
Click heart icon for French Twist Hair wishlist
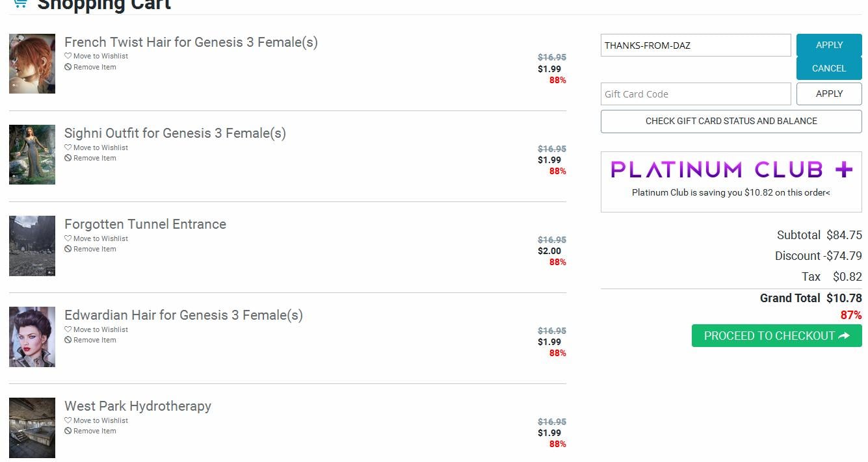pyautogui.click(x=68, y=57)
